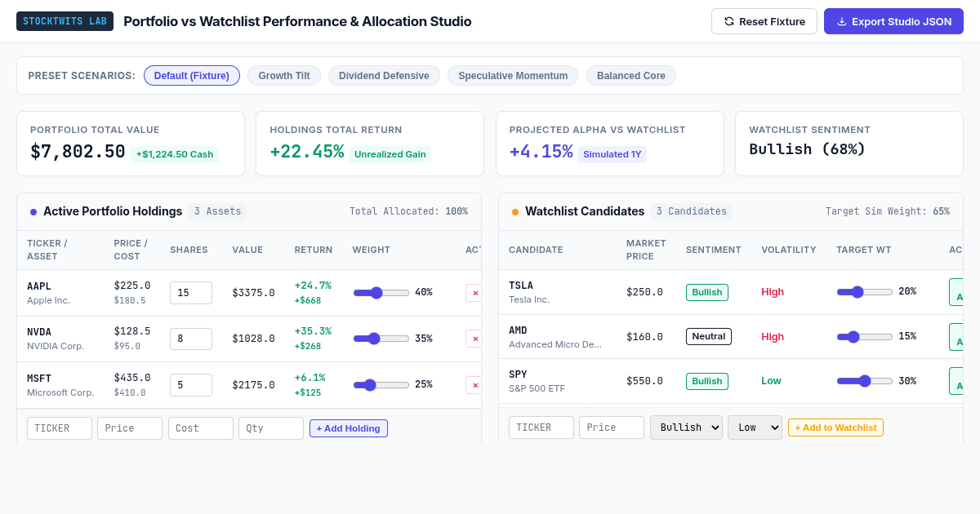Click the $550.0 SPY market price
980x514 pixels.
tap(644, 381)
